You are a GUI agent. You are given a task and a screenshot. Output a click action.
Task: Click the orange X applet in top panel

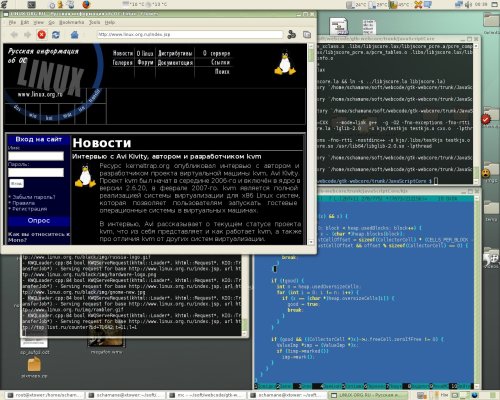[x=418, y=5]
